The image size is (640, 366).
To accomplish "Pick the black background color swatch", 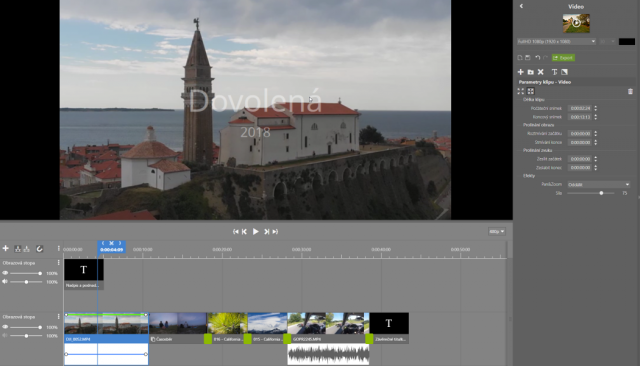I will (x=627, y=42).
